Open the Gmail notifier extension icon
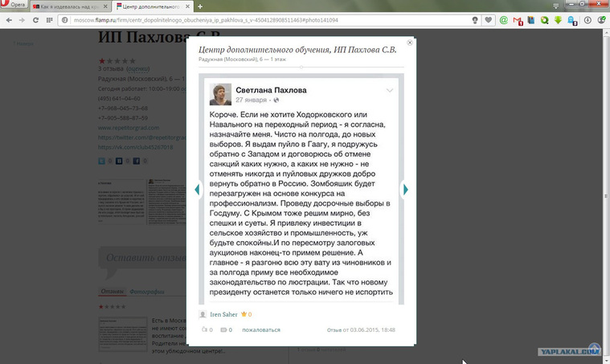 pos(518,20)
